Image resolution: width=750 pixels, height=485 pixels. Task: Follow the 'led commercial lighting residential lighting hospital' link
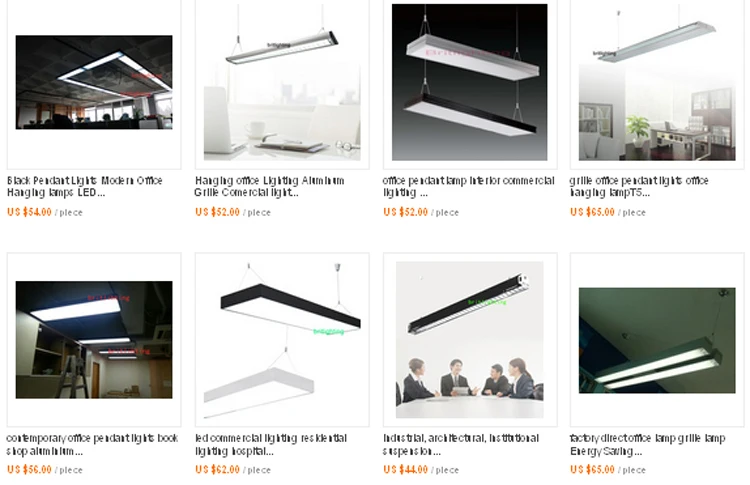[x=271, y=444]
